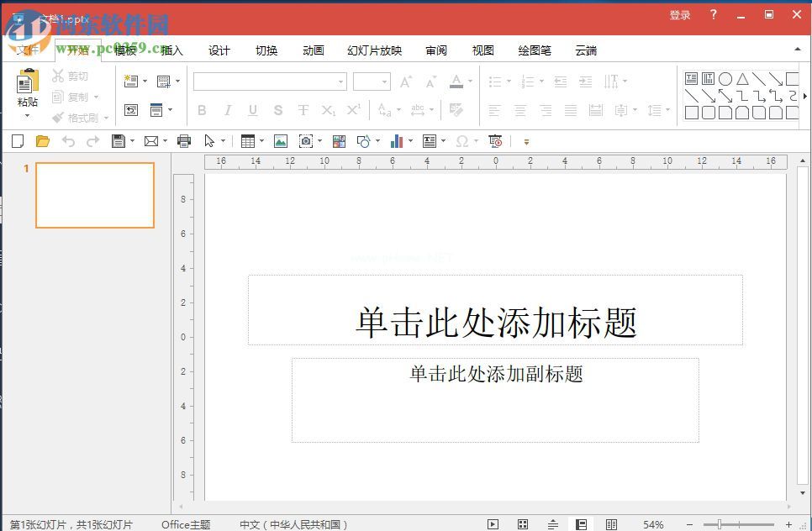812x531 pixels.
Task: Open a file using the folder icon
Action: coord(43,140)
